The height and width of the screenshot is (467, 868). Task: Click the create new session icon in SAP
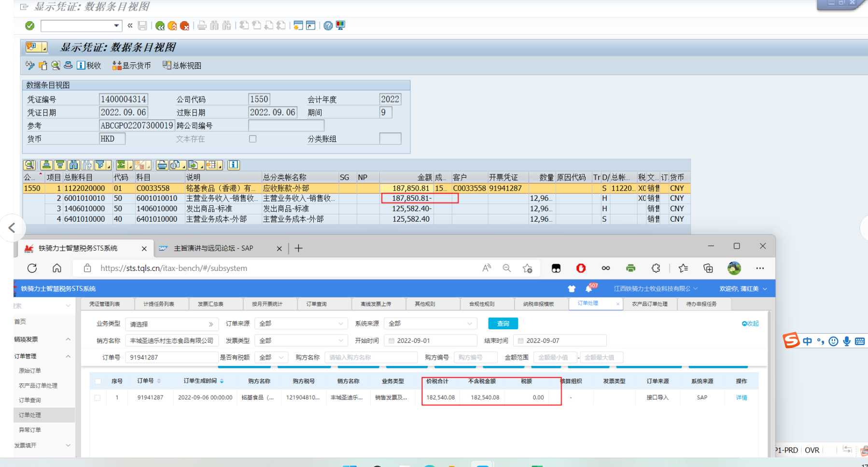click(298, 26)
